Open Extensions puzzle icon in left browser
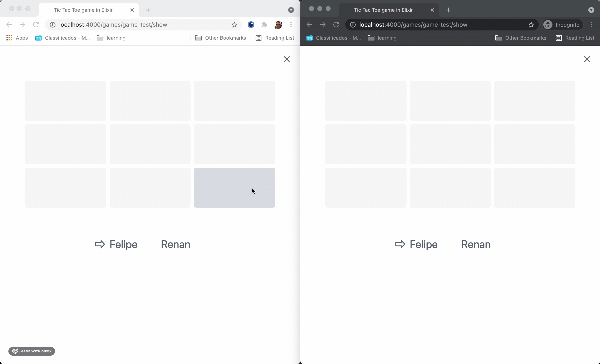 tap(264, 25)
